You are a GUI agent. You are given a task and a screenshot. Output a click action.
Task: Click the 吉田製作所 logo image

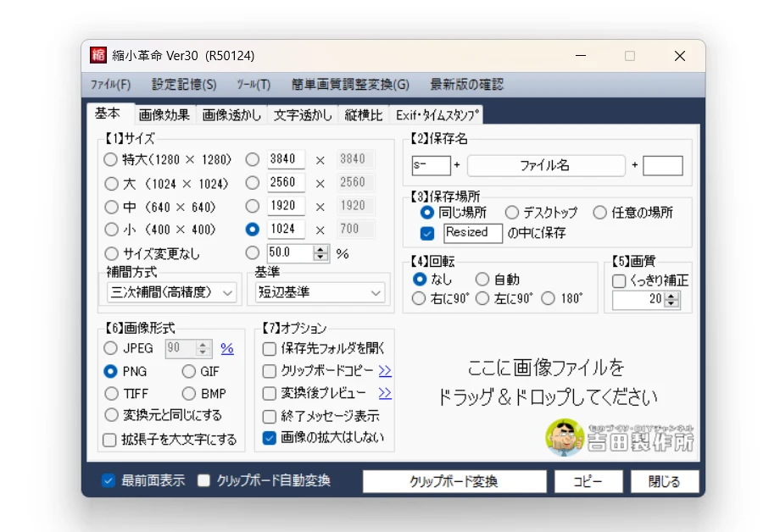tap(619, 437)
